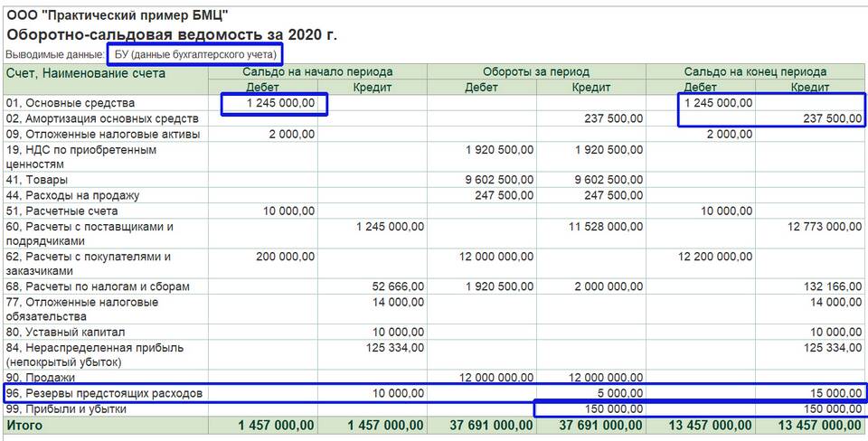The height and width of the screenshot is (441, 868).
Task: Click total opening debit 1 457 000,00
Action: (277, 426)
